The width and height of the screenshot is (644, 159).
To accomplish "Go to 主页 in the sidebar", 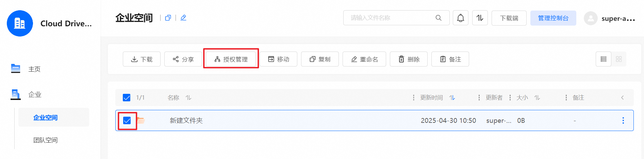I will click(x=34, y=69).
